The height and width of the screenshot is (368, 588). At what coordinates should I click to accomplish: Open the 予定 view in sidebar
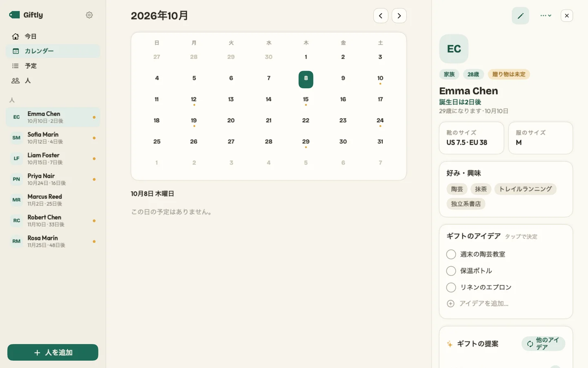pos(53,66)
